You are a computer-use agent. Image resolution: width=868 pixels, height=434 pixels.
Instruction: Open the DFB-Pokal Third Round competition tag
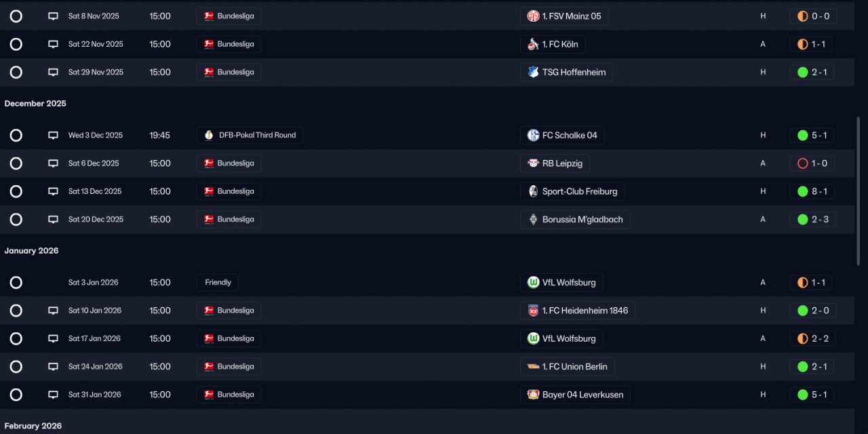pyautogui.click(x=250, y=136)
